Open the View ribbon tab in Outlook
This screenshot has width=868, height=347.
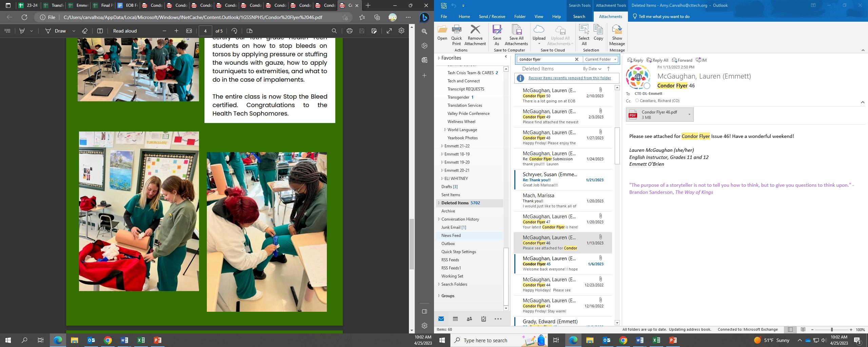coord(539,16)
